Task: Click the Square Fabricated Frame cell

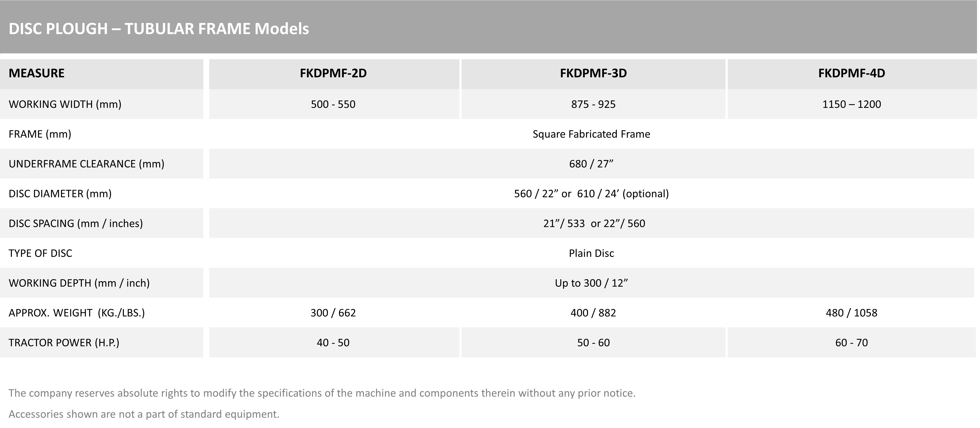Action: [x=591, y=134]
